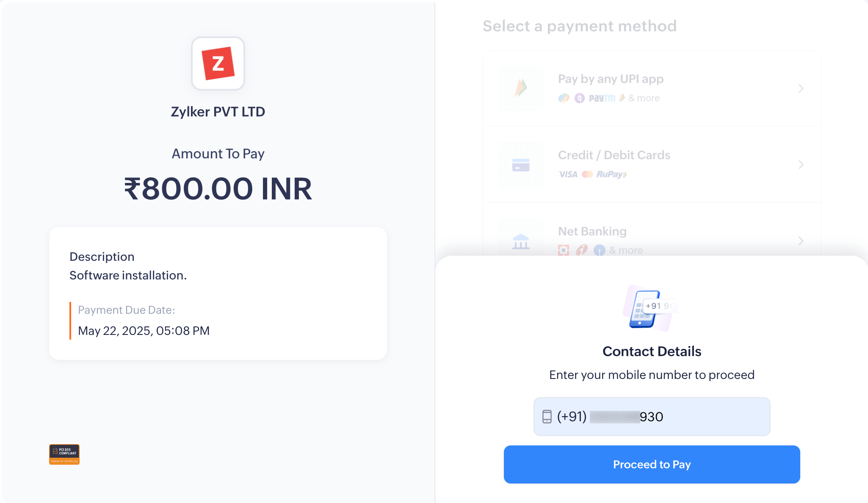Expand the Net Banking chevron arrow
The image size is (868, 503).
(x=801, y=241)
